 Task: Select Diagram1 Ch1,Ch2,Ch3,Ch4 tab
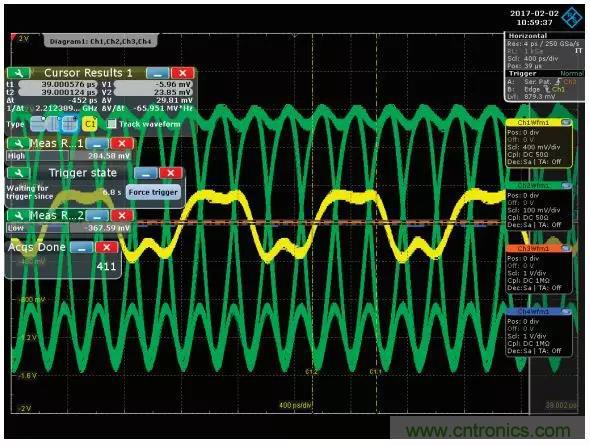pos(100,41)
